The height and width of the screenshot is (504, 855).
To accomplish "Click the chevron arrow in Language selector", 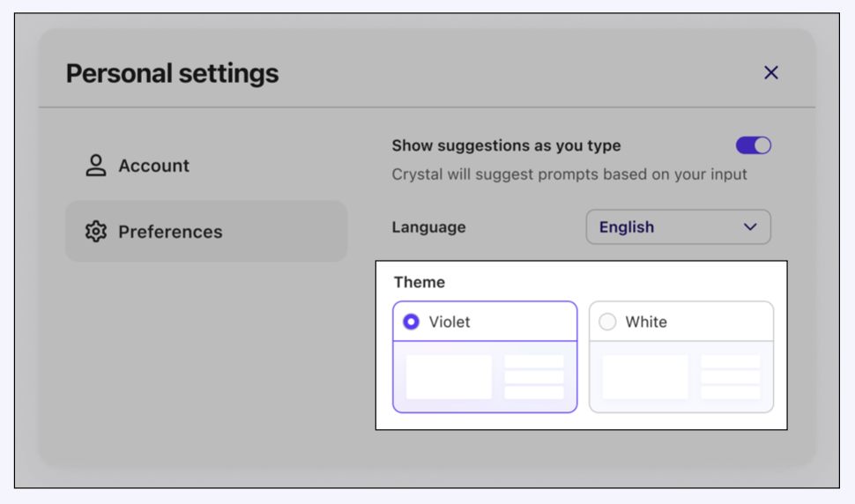I will tap(750, 227).
